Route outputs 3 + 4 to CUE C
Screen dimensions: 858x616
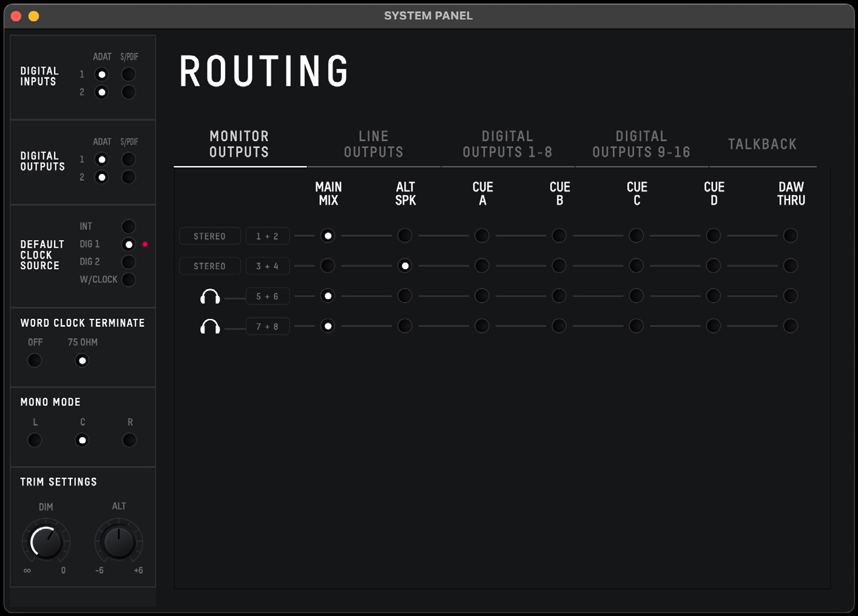pyautogui.click(x=636, y=266)
